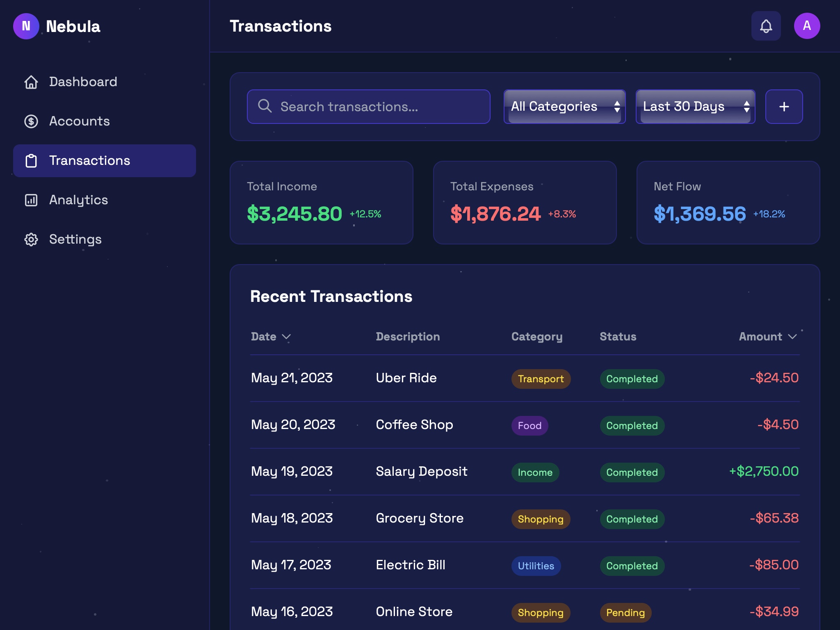
Task: Open Analytics via the chart icon
Action: [31, 200]
